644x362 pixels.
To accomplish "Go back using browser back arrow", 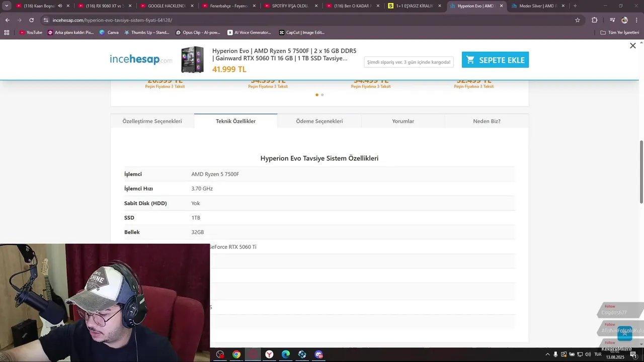I will pos(7,20).
